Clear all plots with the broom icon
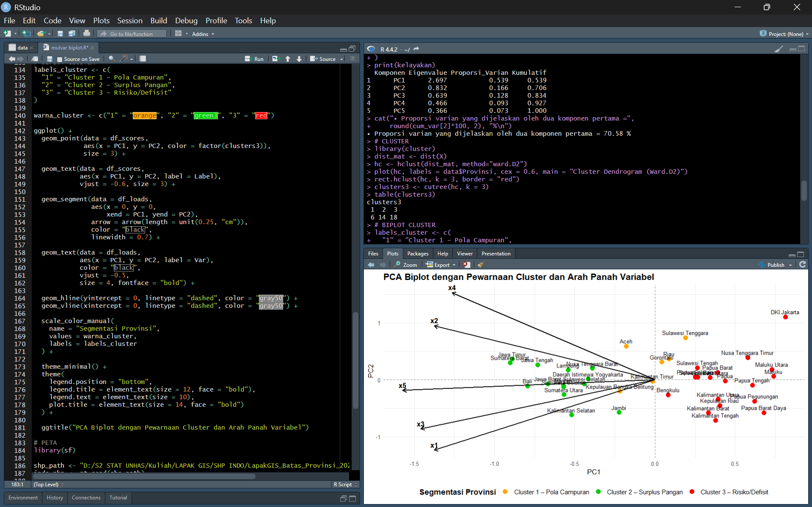 [x=481, y=265]
